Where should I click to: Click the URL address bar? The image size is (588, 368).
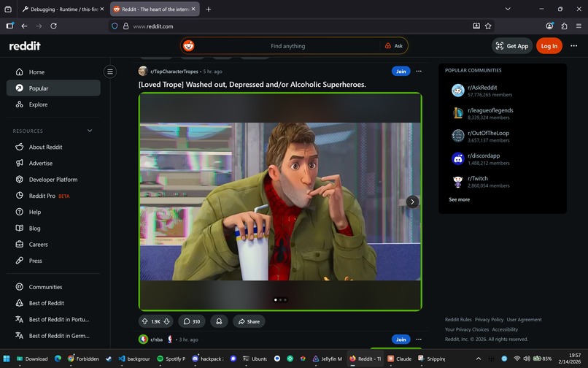click(300, 26)
